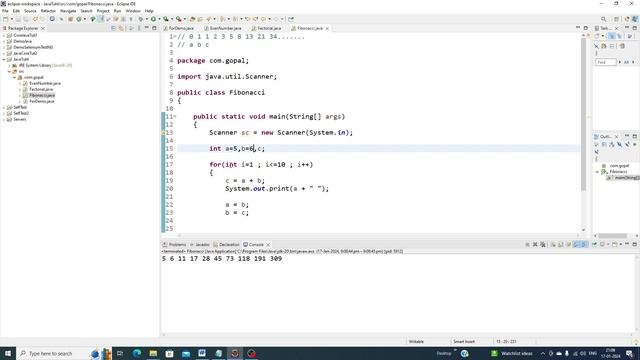
Task: Expand the DemoJava project
Action: (4, 41)
